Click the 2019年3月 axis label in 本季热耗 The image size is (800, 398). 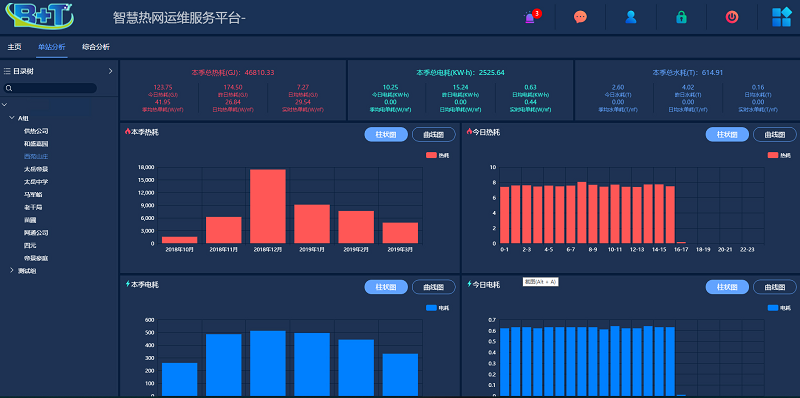400,250
